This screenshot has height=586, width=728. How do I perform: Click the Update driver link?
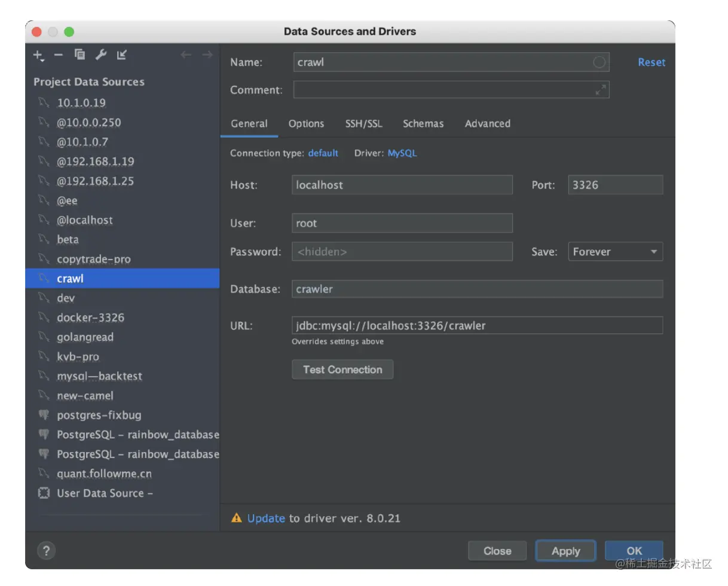[x=266, y=518]
